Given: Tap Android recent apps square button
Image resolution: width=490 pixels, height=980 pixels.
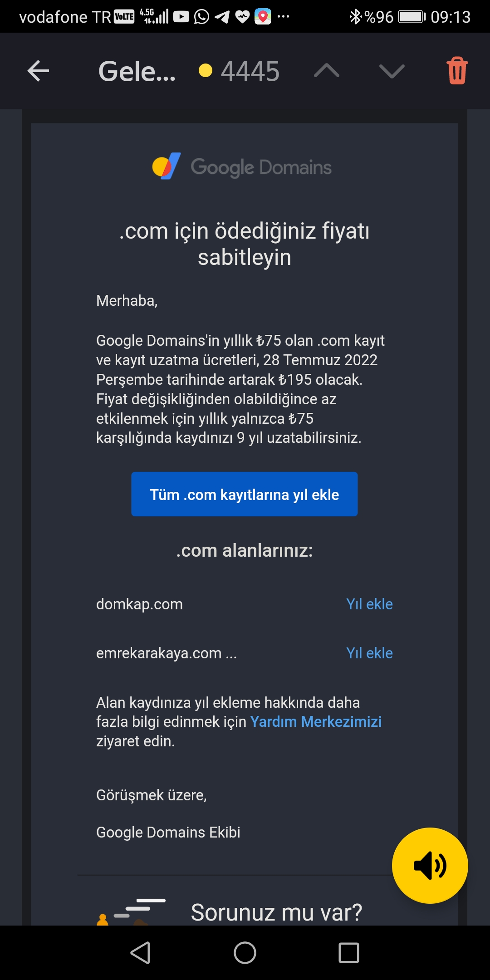Looking at the screenshot, I should click(x=349, y=952).
